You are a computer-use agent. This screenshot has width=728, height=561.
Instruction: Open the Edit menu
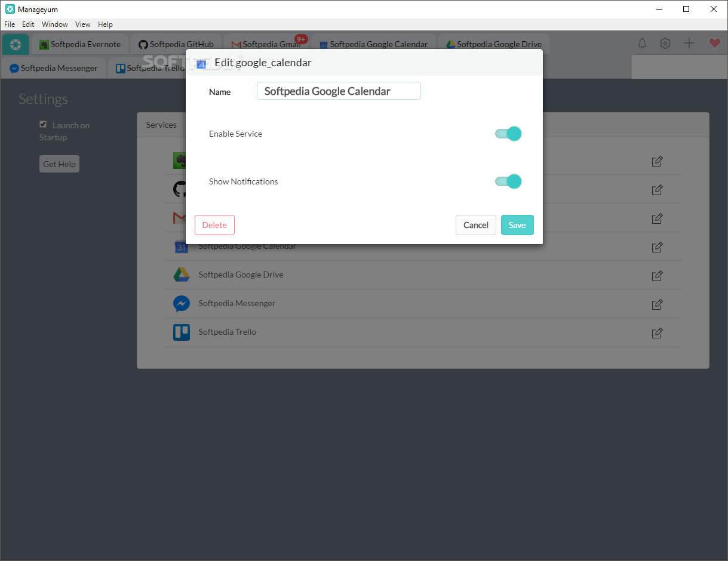coord(28,24)
